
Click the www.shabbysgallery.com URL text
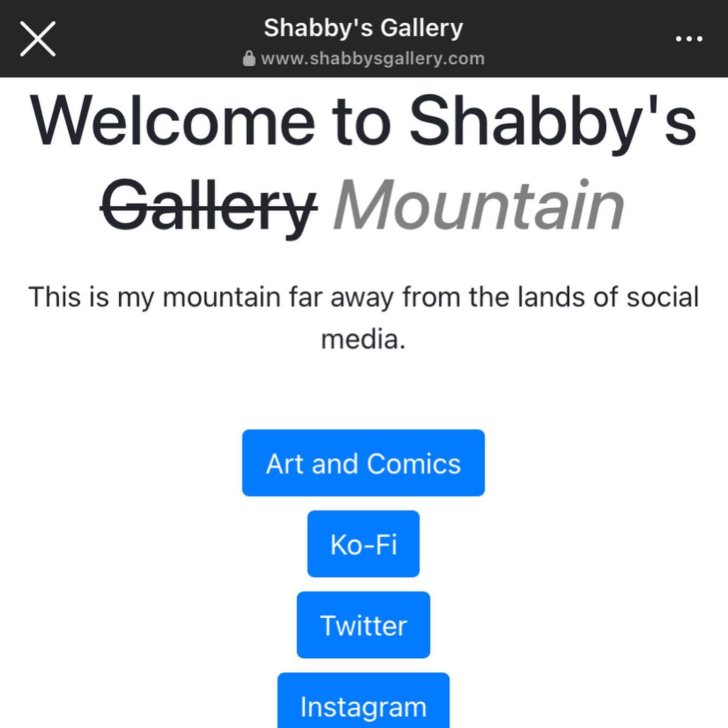[x=373, y=59]
